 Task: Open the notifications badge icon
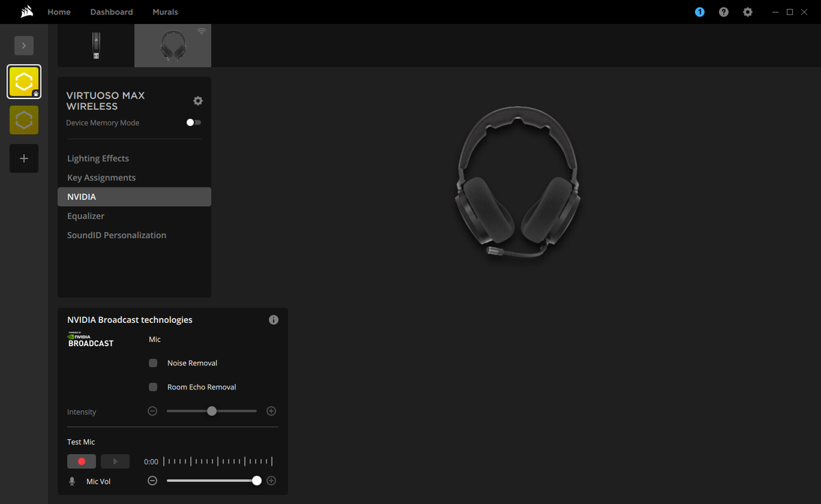(699, 12)
